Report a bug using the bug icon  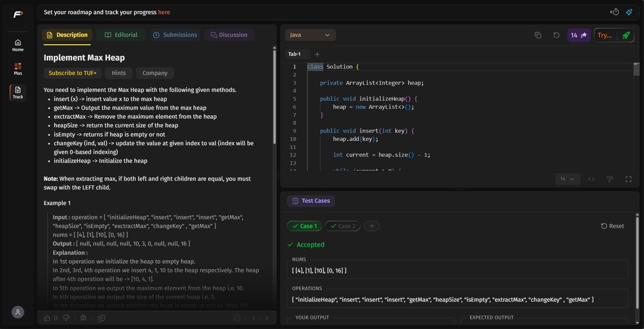(83, 318)
